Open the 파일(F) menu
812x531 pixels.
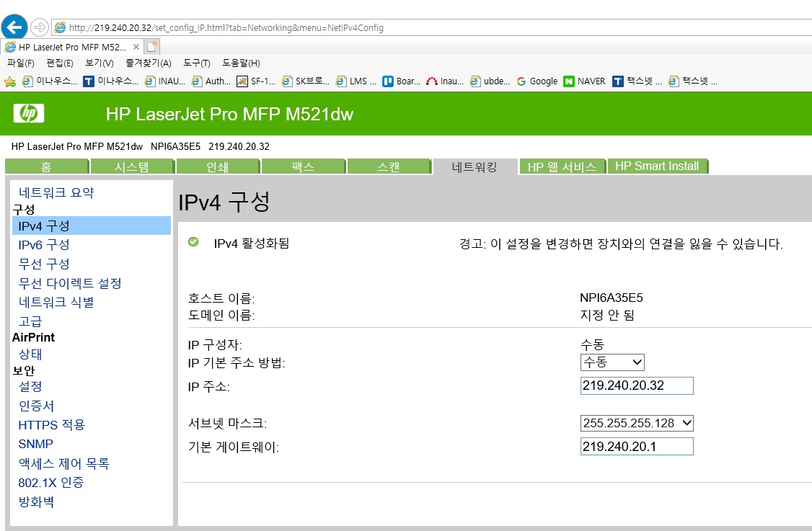pyautogui.click(x=21, y=63)
